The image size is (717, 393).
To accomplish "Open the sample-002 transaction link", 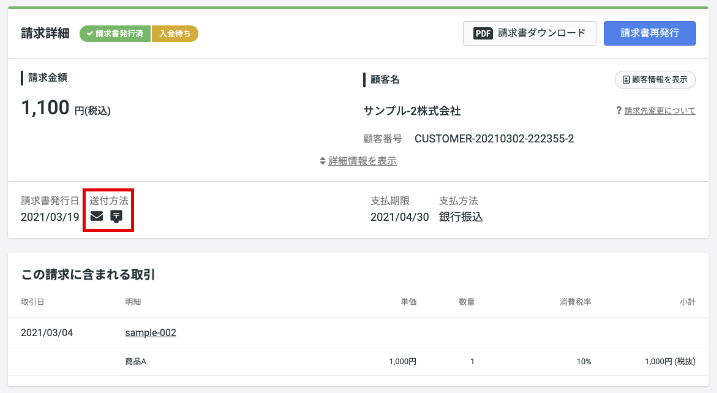I will tap(151, 333).
